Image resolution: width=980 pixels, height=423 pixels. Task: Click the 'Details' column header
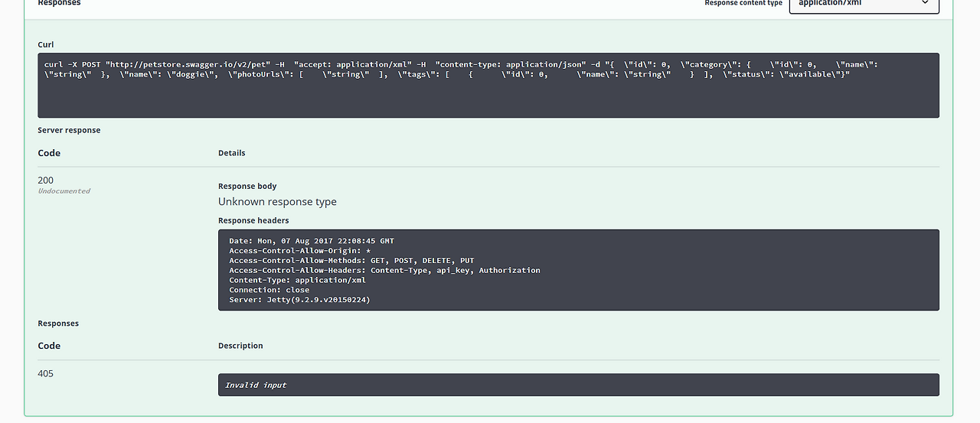[x=232, y=153]
